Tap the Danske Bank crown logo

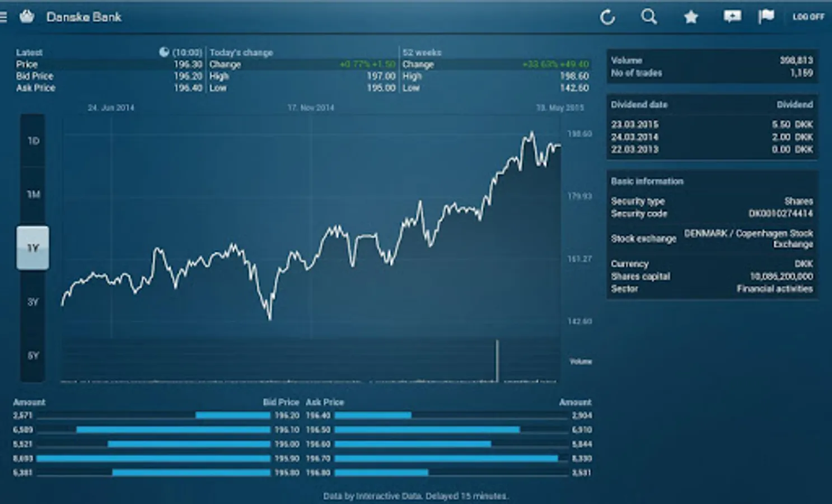[x=27, y=17]
